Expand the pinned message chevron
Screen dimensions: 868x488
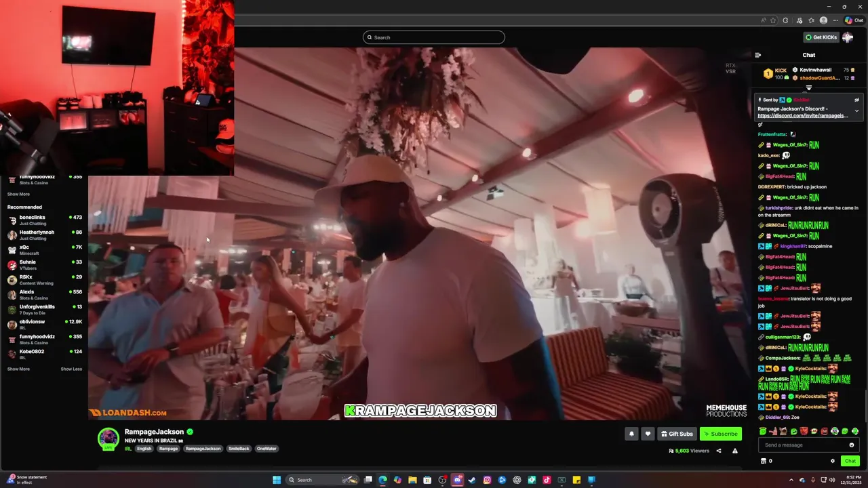pyautogui.click(x=856, y=111)
